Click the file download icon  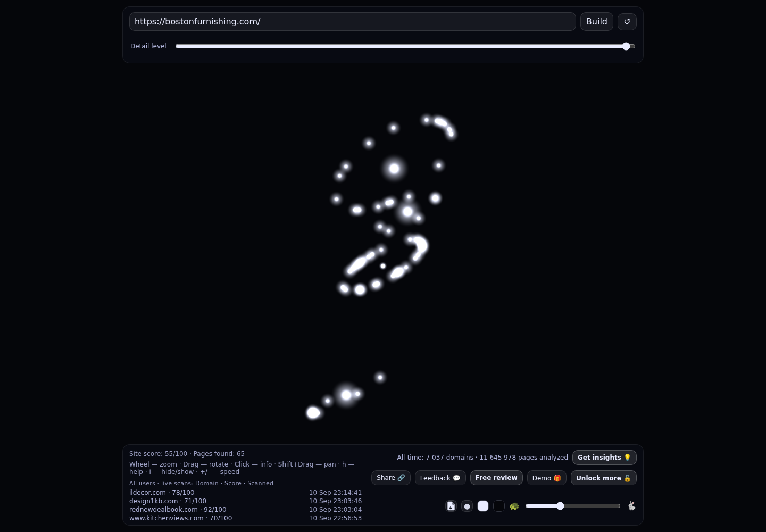451,506
